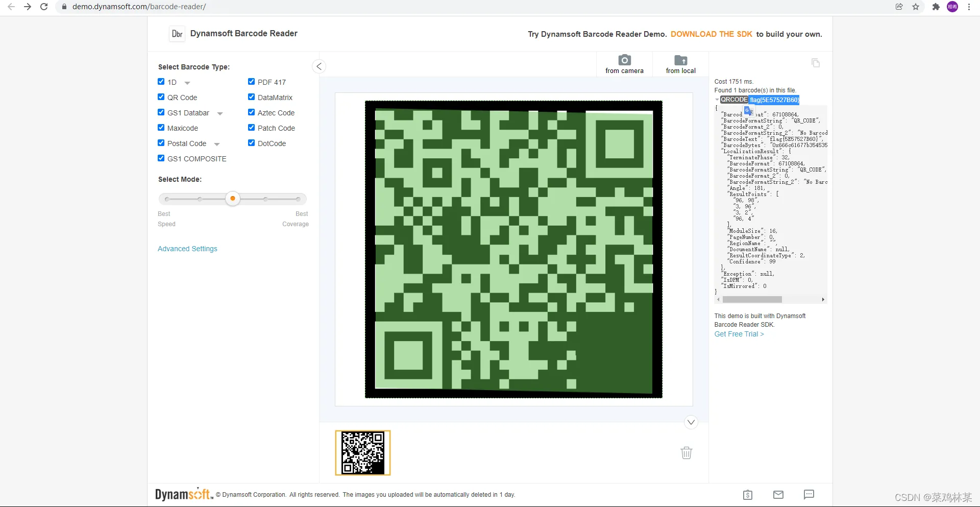Viewport: 980px width, 507px height.
Task: Expand the GS1 Databar dropdown arrow
Action: pyautogui.click(x=220, y=113)
